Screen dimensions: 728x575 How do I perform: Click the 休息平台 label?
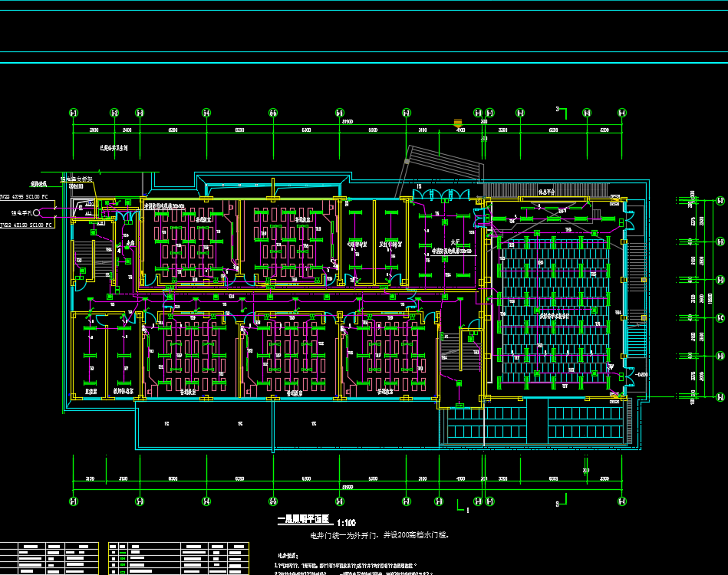coord(546,192)
